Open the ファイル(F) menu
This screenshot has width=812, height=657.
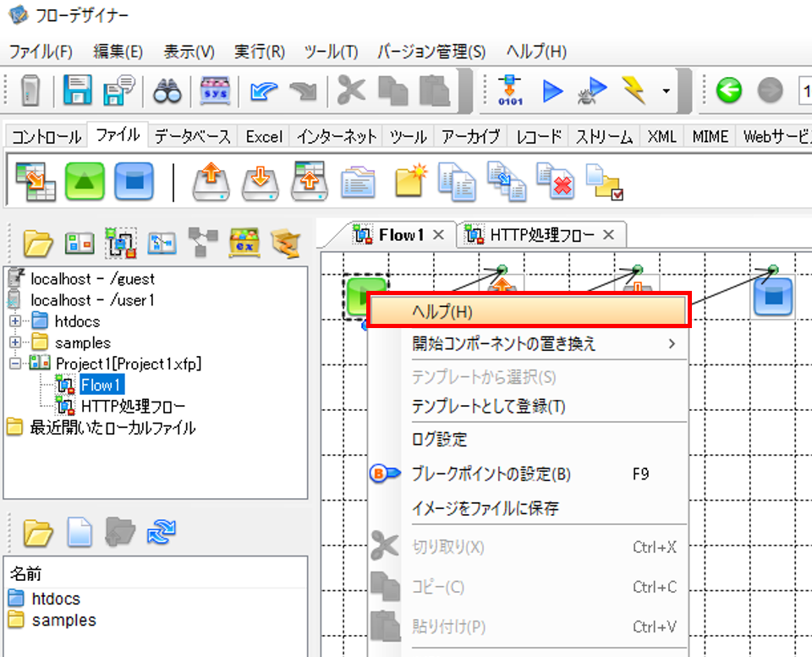pyautogui.click(x=41, y=52)
